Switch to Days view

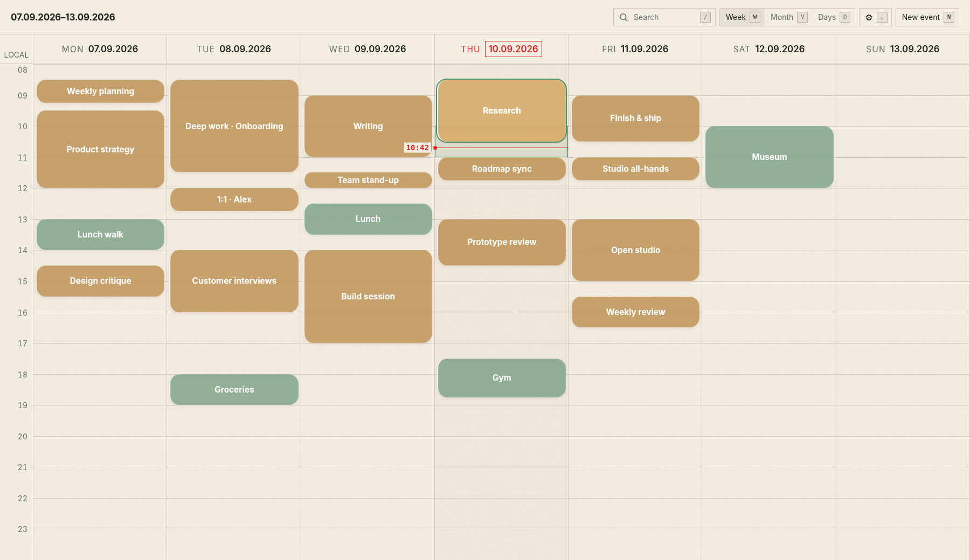click(x=833, y=17)
